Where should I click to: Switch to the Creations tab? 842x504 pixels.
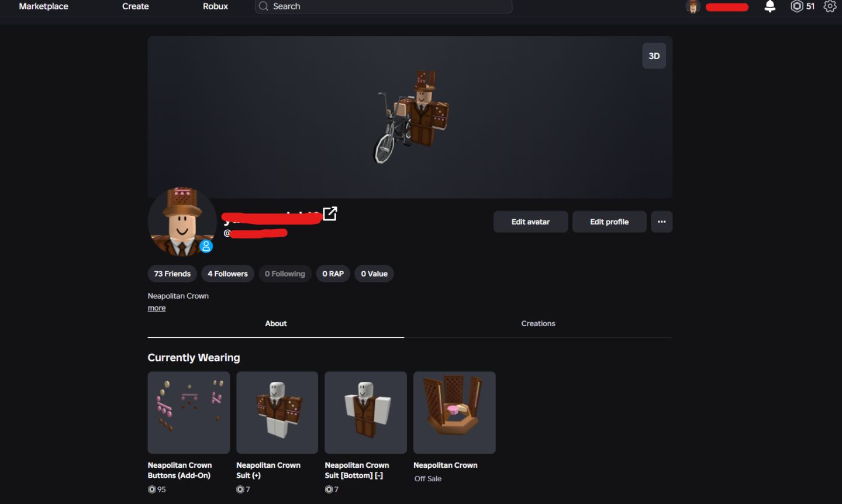click(x=538, y=323)
